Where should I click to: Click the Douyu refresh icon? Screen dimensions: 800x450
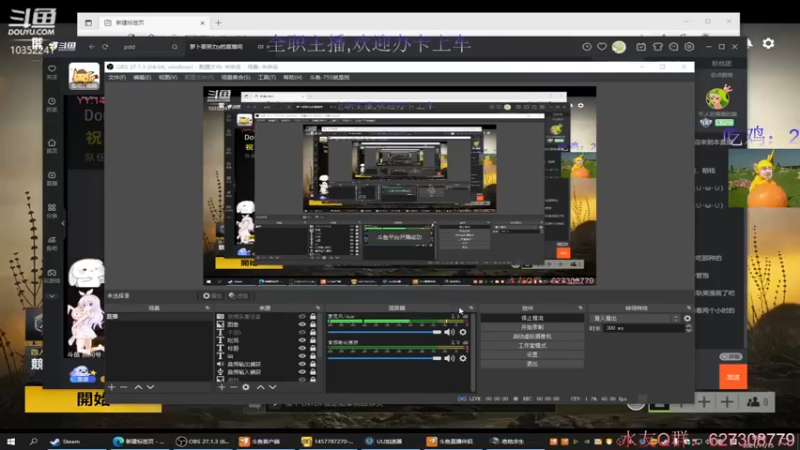pos(105,46)
